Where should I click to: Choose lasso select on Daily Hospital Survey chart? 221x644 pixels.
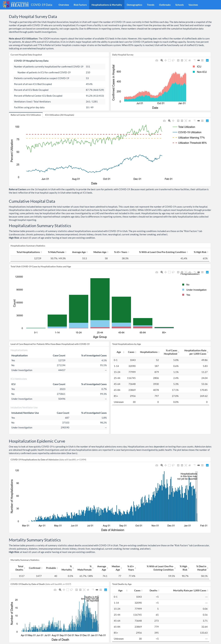pyautogui.click(x=173, y=61)
